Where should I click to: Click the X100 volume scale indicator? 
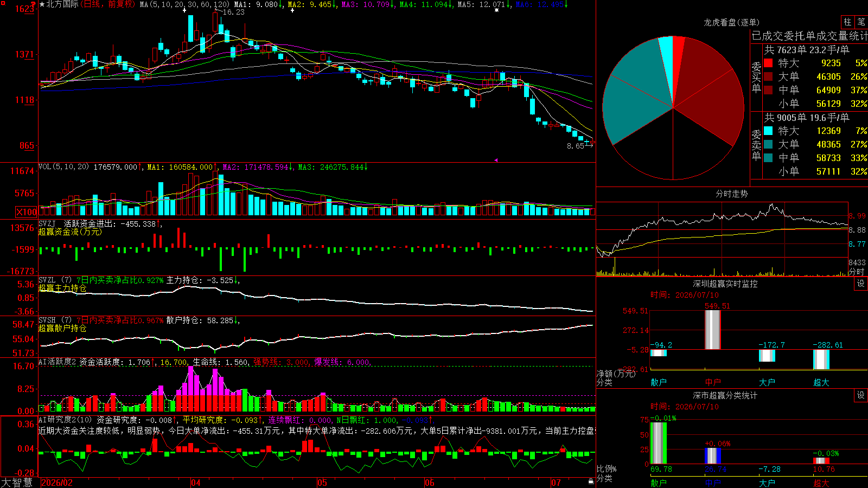click(x=26, y=212)
